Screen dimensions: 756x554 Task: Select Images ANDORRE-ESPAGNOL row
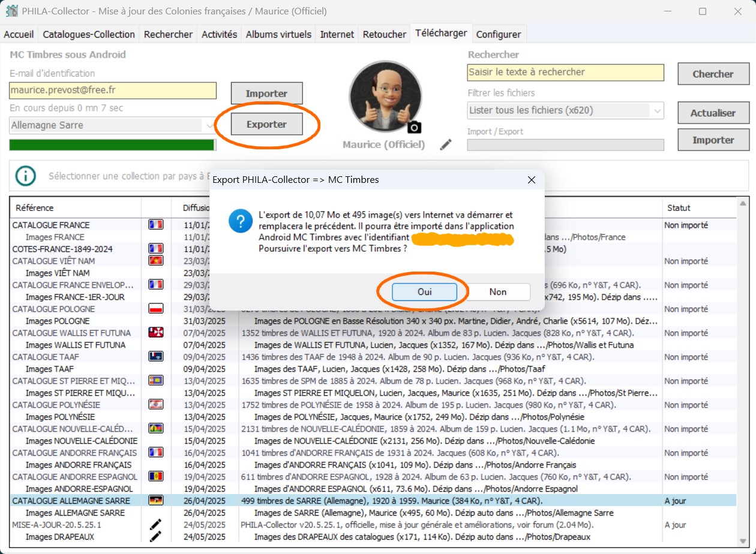tap(374, 489)
